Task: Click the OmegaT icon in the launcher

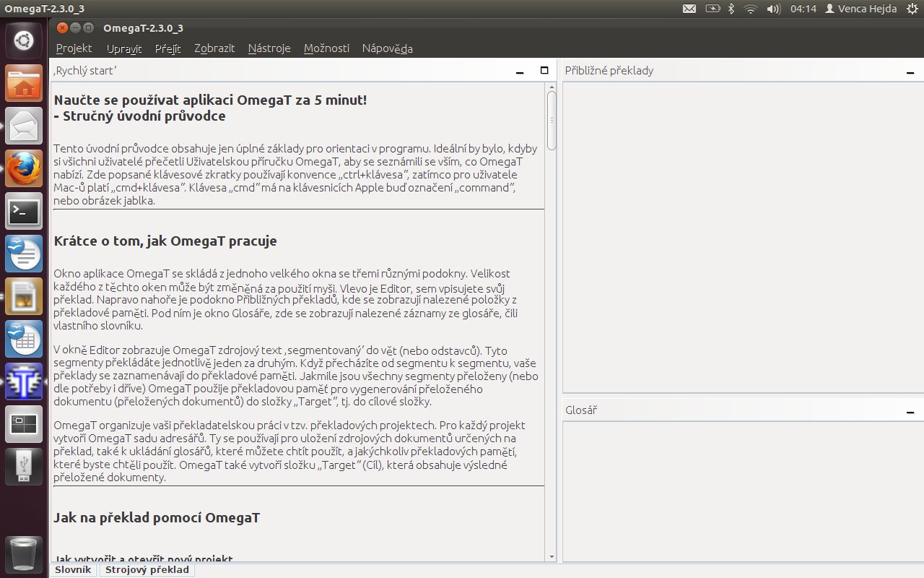Action: 24,381
